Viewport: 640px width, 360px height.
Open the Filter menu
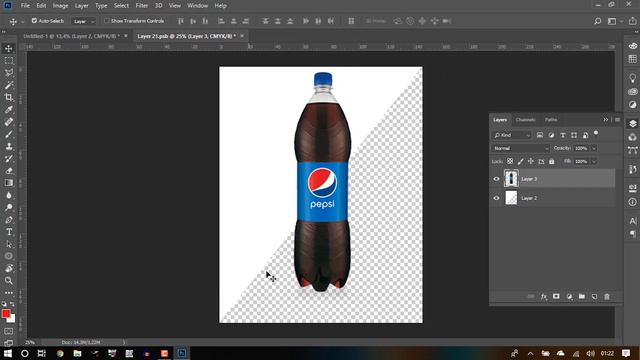click(142, 6)
